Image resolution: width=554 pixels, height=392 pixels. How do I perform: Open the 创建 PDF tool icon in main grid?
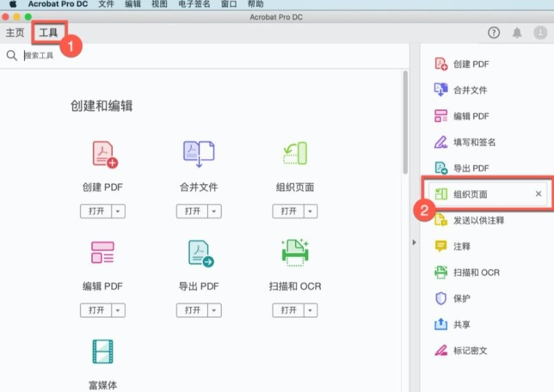tap(105, 154)
